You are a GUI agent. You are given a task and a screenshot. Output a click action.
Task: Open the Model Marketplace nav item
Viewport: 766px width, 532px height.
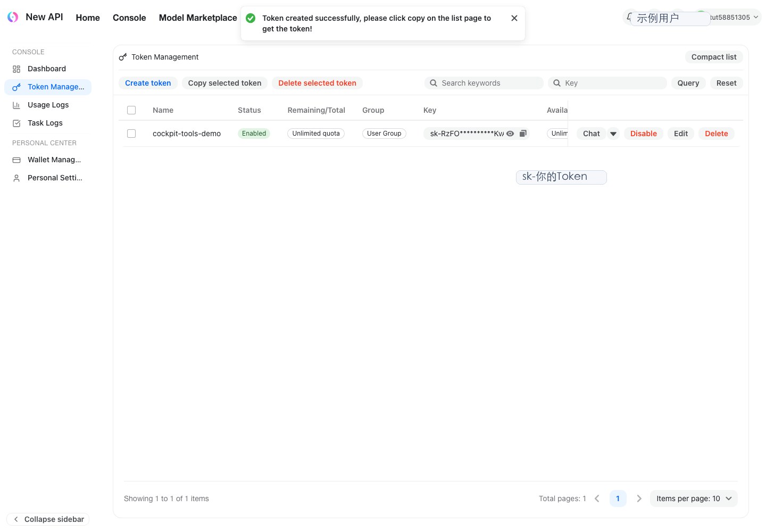click(198, 18)
